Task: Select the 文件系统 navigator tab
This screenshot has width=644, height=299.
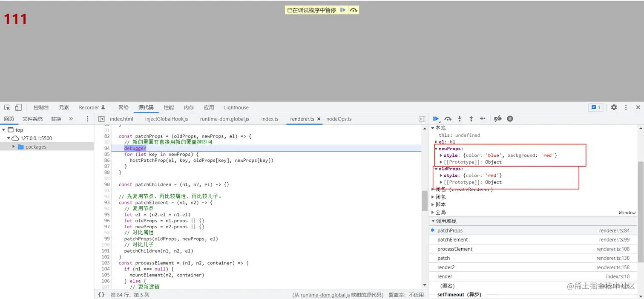Action: click(x=33, y=119)
